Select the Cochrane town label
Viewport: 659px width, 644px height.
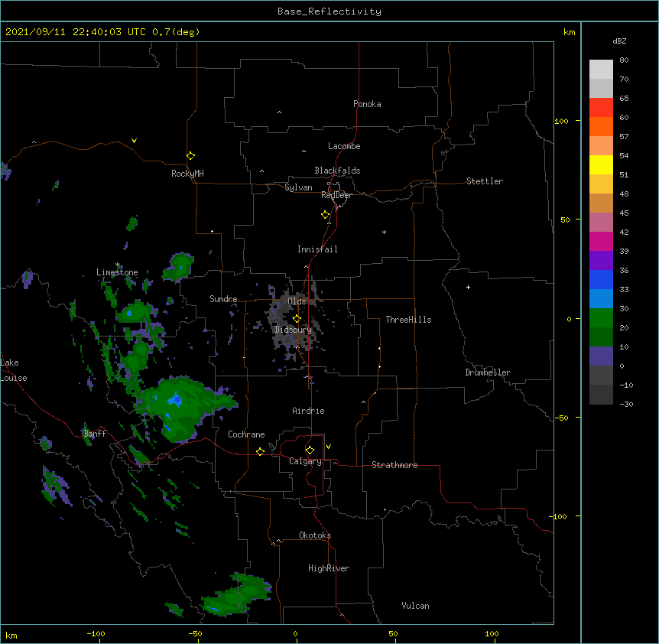point(246,434)
